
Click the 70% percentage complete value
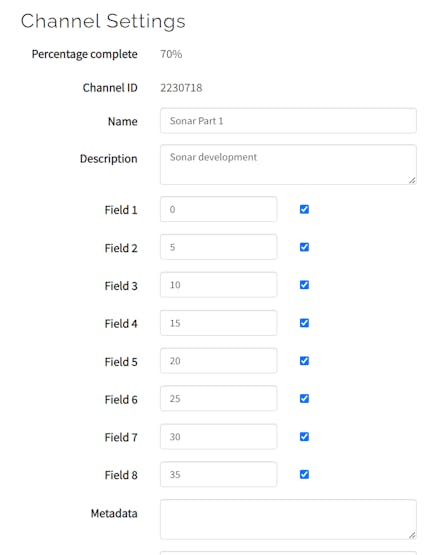pyautogui.click(x=171, y=54)
